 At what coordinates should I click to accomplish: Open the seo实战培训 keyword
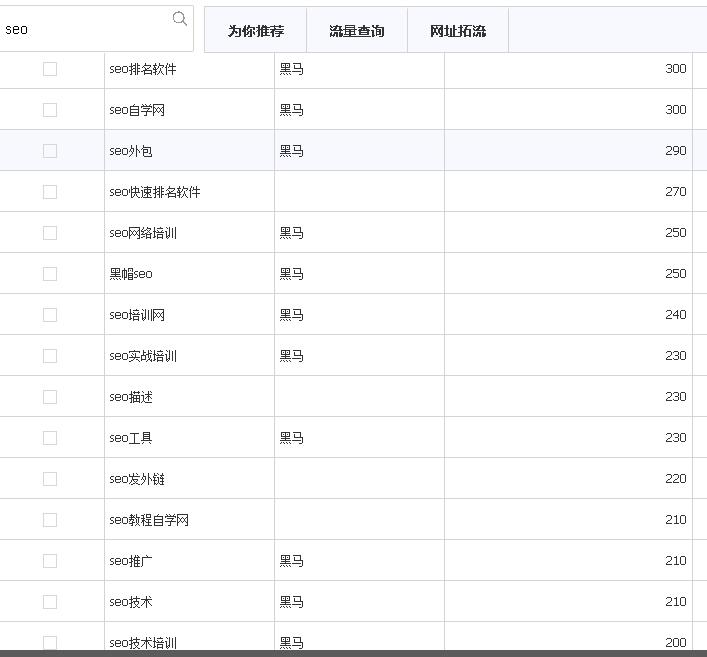coord(143,356)
